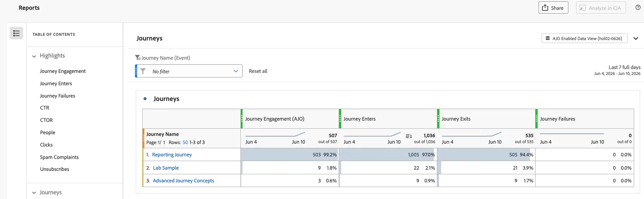
Task: Select Spam Complaints in table of contents
Action: [59, 157]
